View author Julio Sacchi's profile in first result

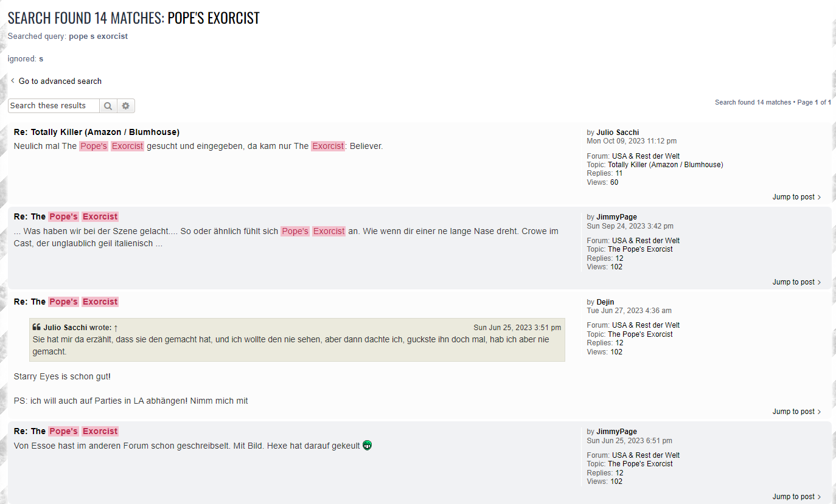click(618, 133)
